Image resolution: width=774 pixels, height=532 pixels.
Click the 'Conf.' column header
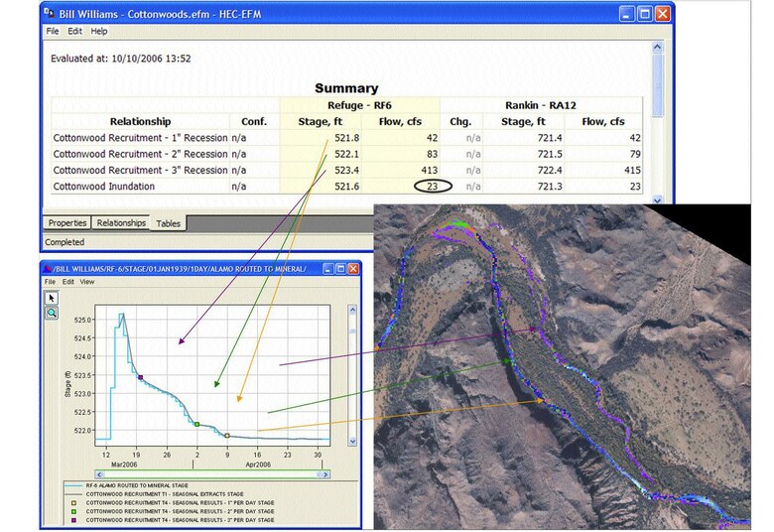coord(254,121)
